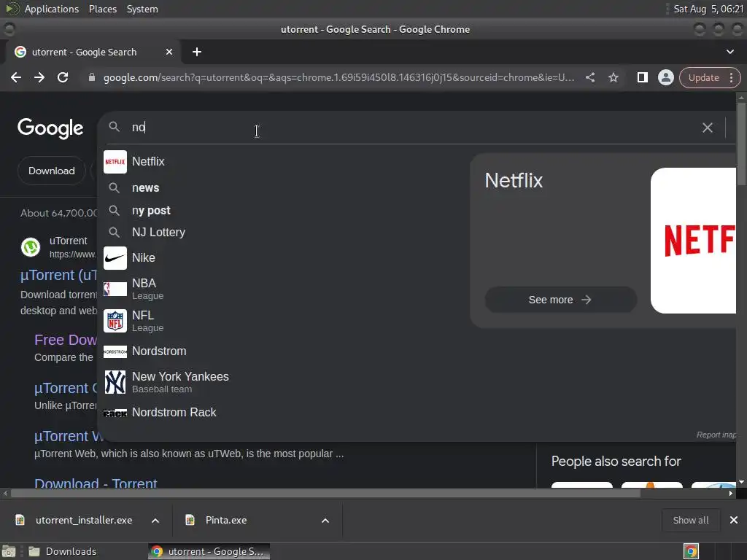Click the Netflix logo thumbnail

point(693,241)
